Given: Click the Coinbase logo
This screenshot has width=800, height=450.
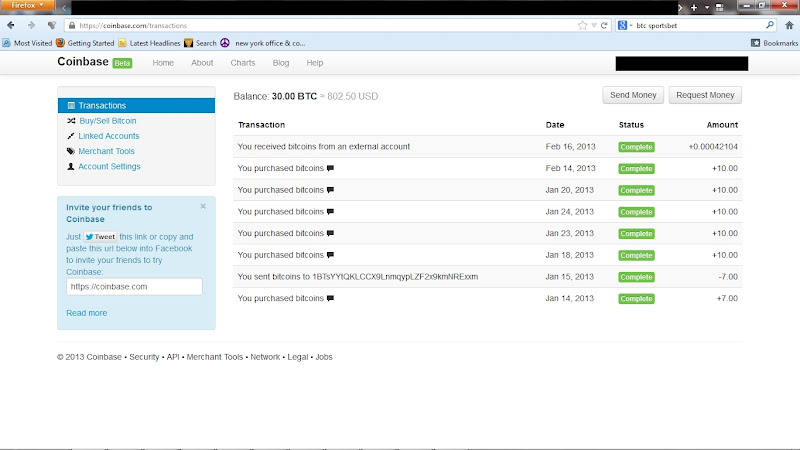Looking at the screenshot, I should tap(83, 62).
